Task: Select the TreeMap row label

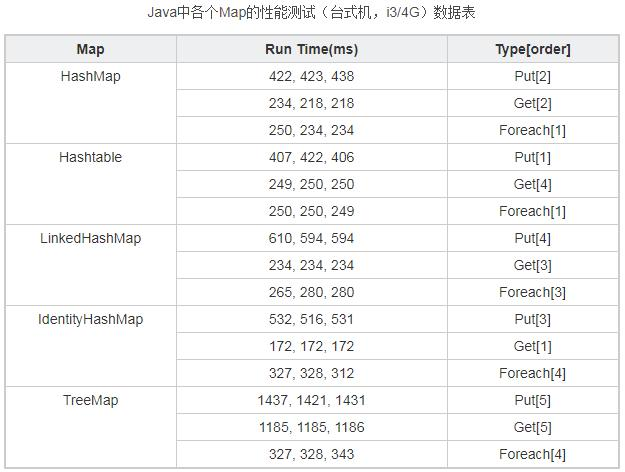Action: coord(90,400)
